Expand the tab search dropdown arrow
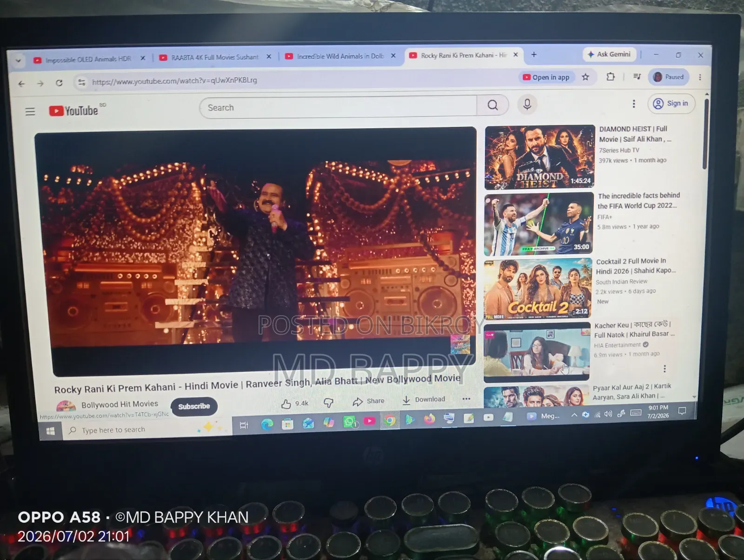744x560 pixels. 18,60
